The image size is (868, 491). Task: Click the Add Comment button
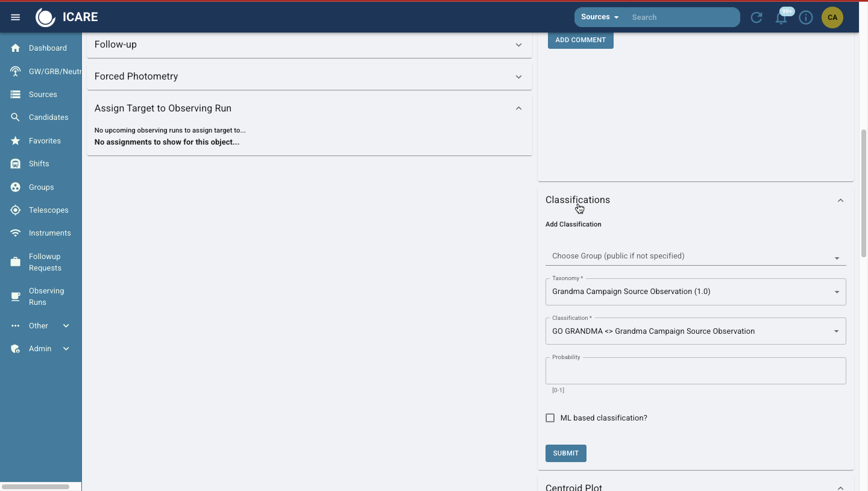(580, 40)
